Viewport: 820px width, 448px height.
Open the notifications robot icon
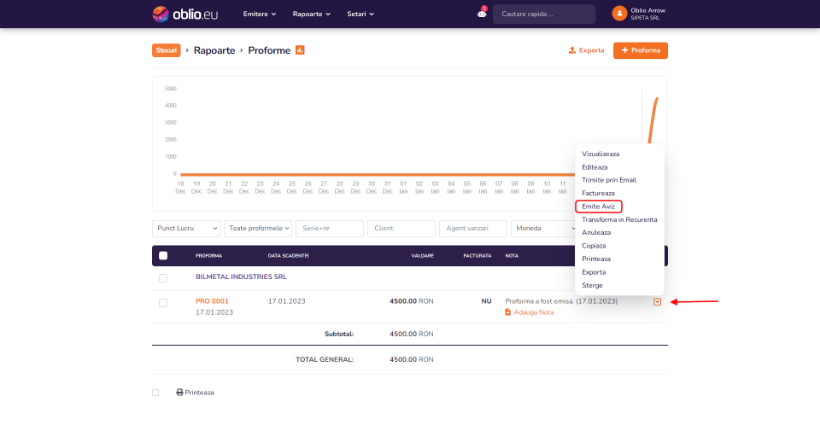coord(482,14)
